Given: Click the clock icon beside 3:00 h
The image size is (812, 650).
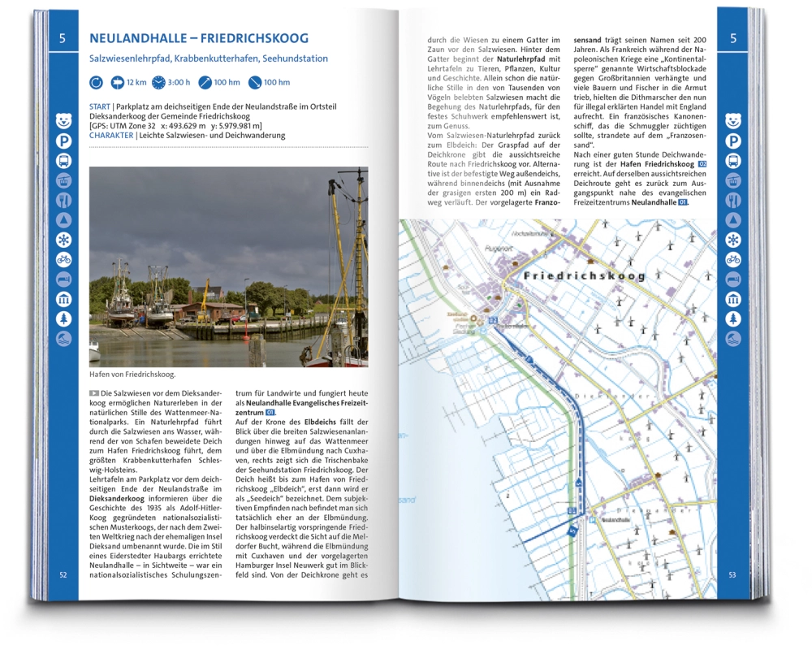Looking at the screenshot, I should (x=158, y=82).
